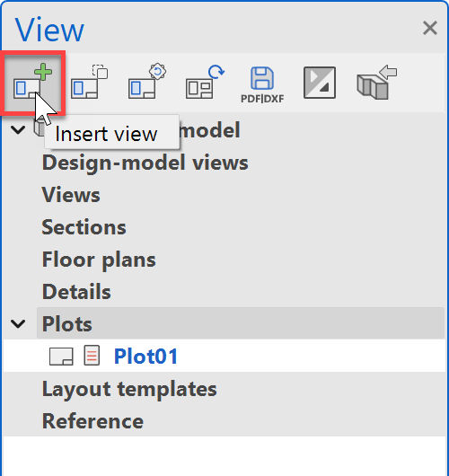Collapse the top model tree node chevron
449x476 pixels.
click(x=18, y=130)
